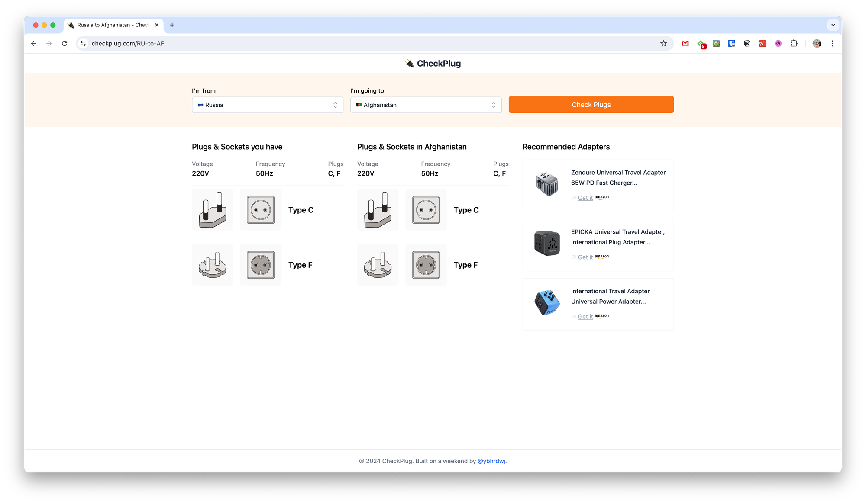Click the Type F socket illustration under Afghanistan
The height and width of the screenshot is (504, 866).
426,265
